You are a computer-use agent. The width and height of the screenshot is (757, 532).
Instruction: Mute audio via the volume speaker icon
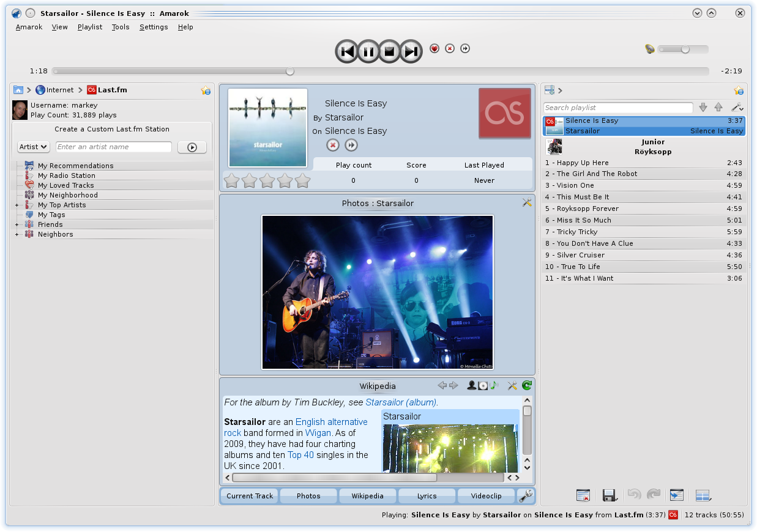(x=650, y=49)
